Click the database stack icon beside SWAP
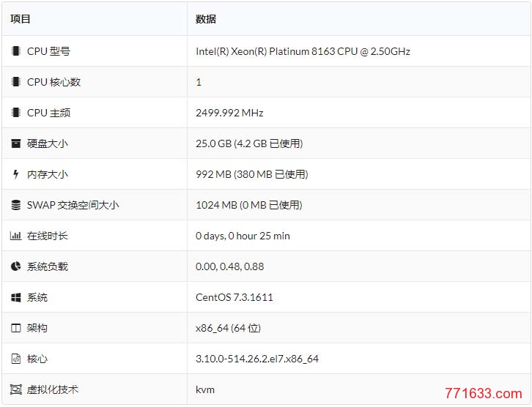The height and width of the screenshot is (407, 532). point(15,205)
